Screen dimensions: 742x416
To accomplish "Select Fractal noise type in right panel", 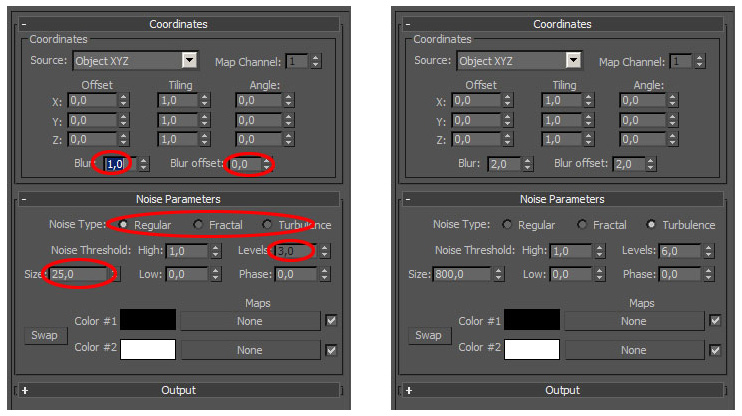I will point(582,225).
